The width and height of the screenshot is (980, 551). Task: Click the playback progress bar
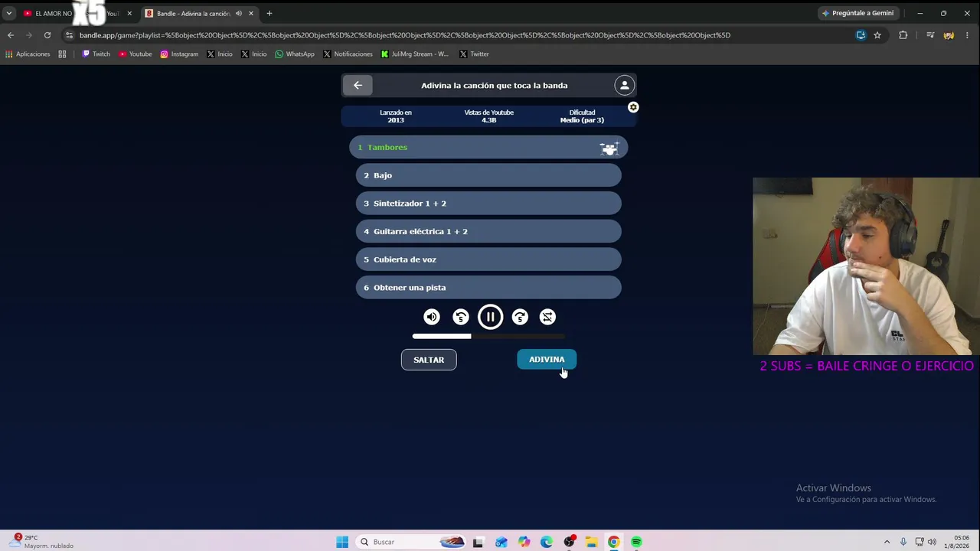[x=488, y=336]
